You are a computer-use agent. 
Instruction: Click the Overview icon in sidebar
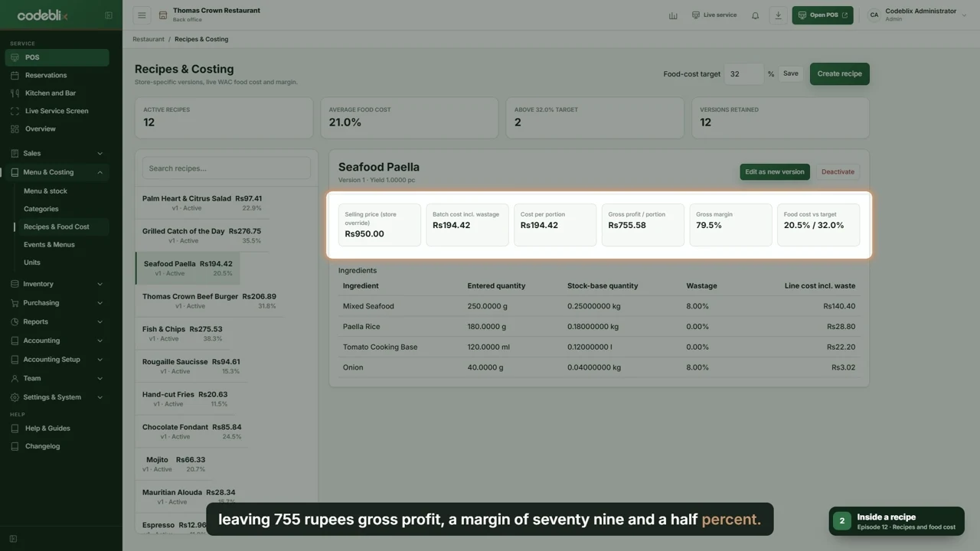pyautogui.click(x=15, y=129)
